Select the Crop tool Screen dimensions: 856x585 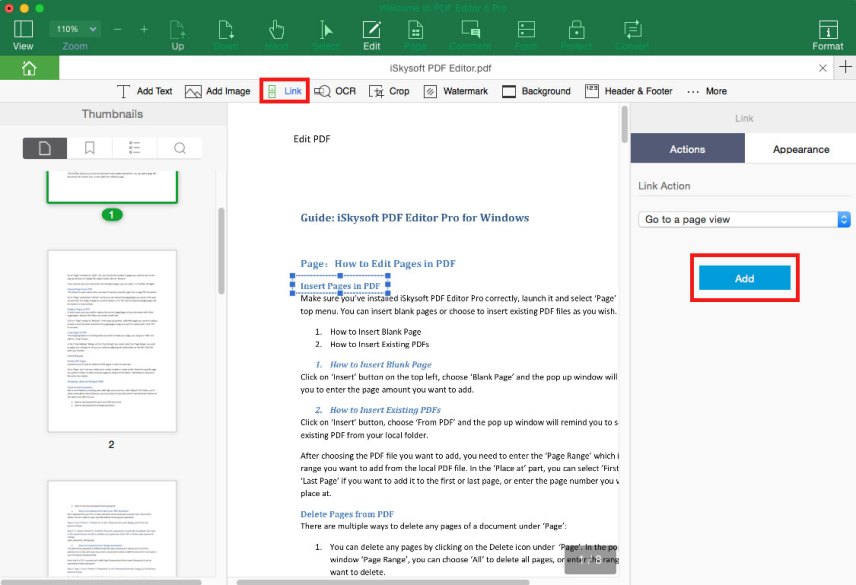tap(389, 91)
